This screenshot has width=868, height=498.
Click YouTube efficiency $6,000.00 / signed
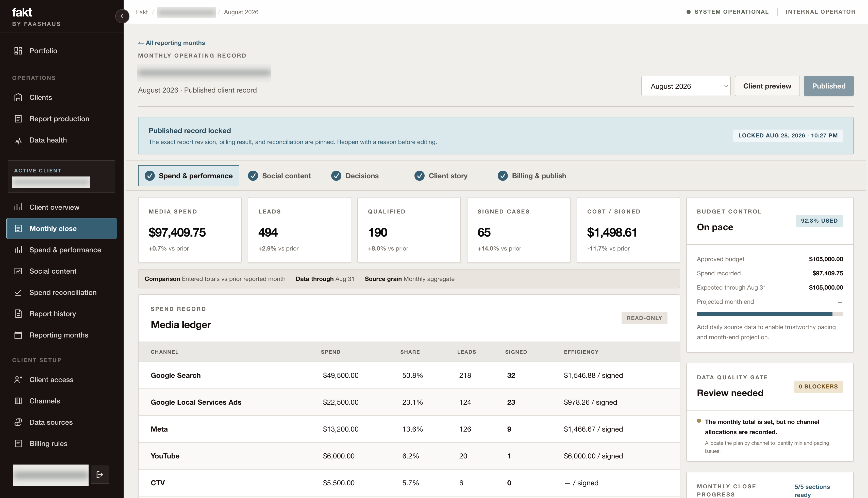tap(593, 456)
